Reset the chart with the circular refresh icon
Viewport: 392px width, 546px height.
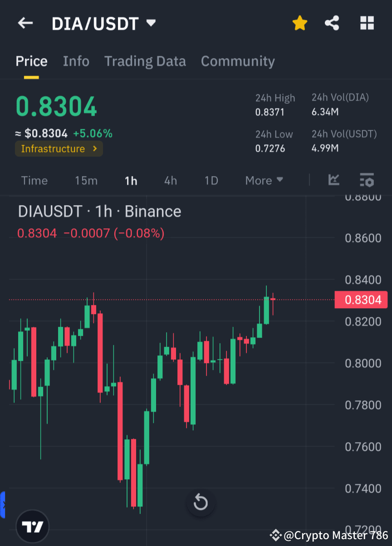tap(201, 502)
